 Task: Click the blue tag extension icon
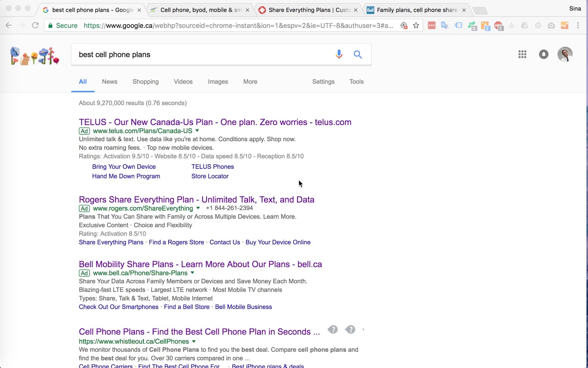coord(458,26)
